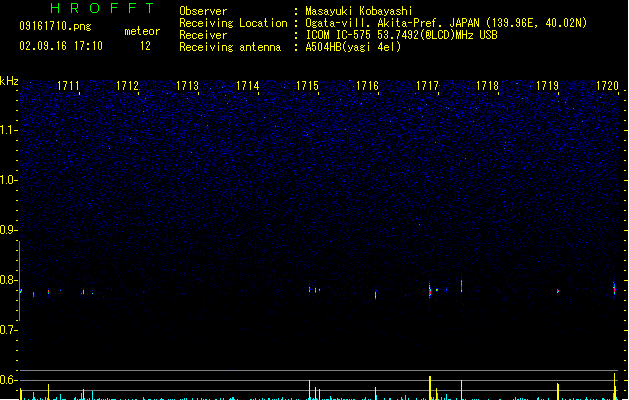Click the meteor label

(142, 31)
